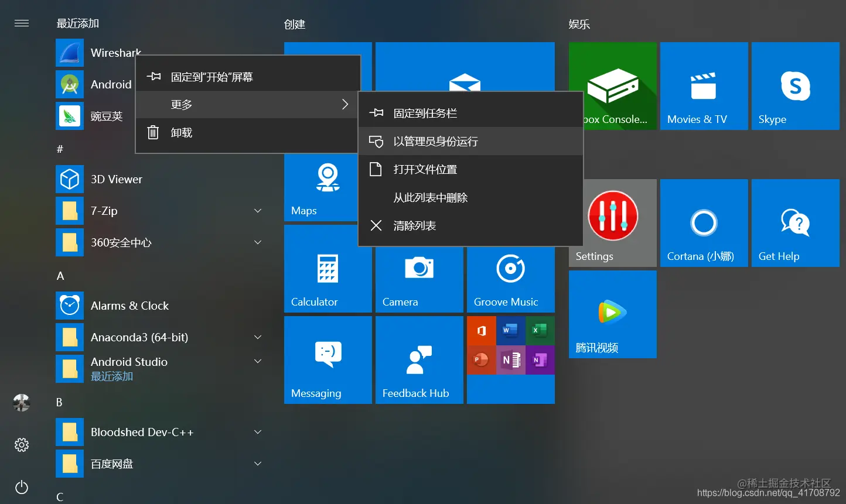Click the 百度网盘 folder icon

point(70,464)
